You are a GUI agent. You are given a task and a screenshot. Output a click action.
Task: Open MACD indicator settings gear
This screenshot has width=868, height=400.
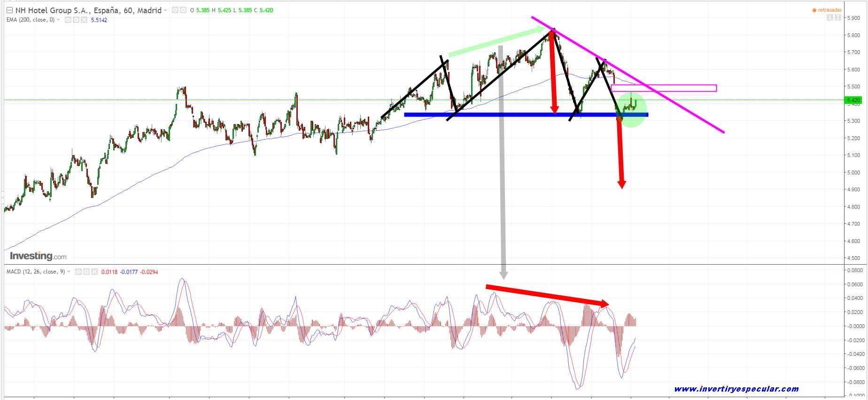(86, 272)
